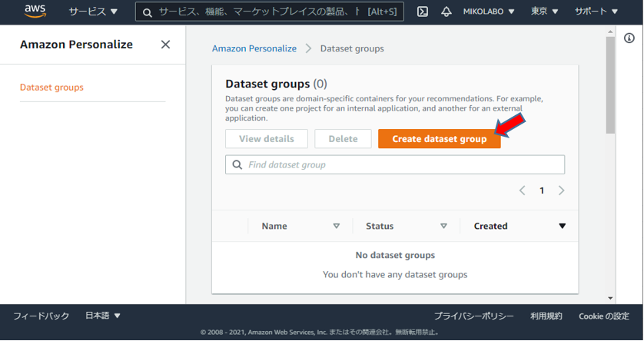Click the Amazon Personalize sidebar title

(x=76, y=45)
